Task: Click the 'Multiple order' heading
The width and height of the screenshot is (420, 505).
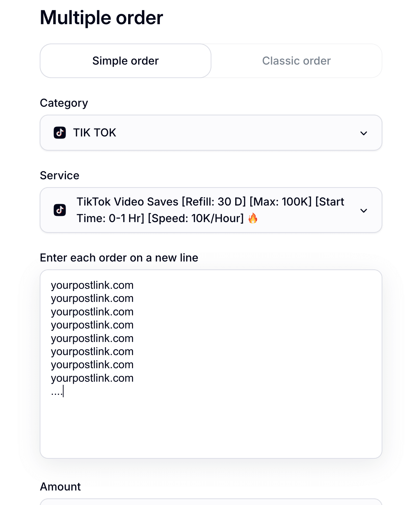Action: (x=102, y=18)
